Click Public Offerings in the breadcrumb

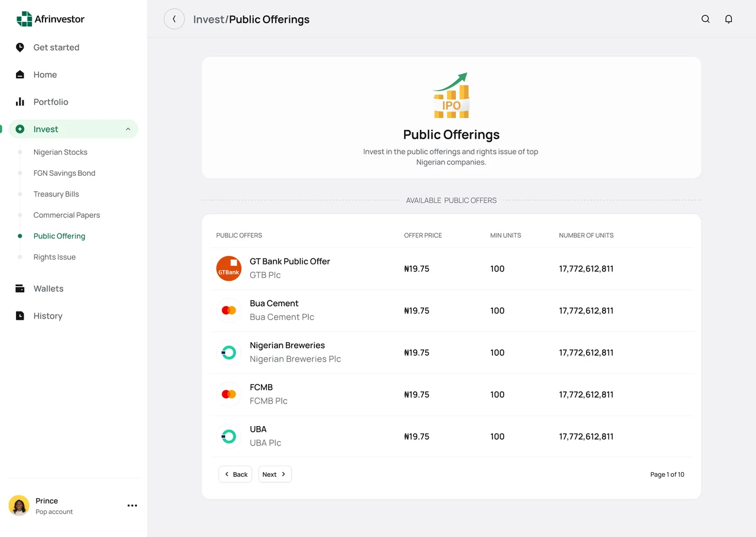[269, 19]
